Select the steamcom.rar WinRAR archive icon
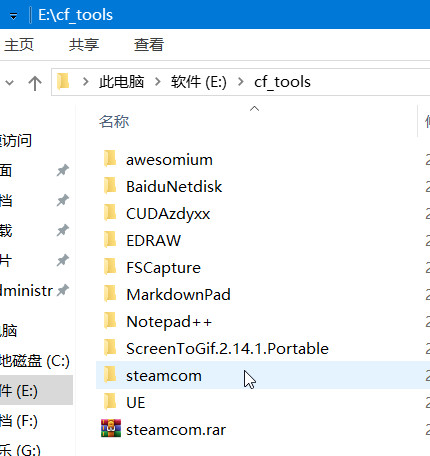 tap(111, 429)
